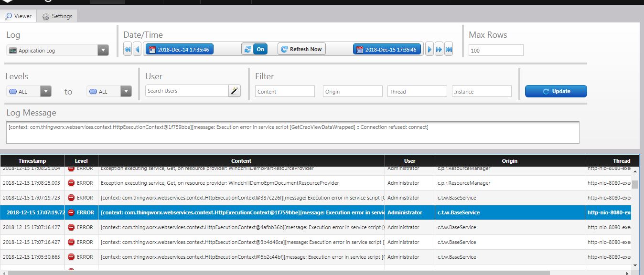
Task: Click the rightmost skip-to-end arrow icon
Action: 448,48
